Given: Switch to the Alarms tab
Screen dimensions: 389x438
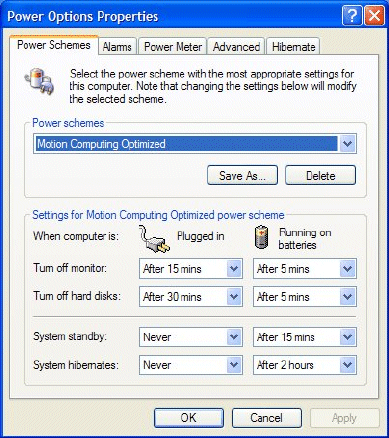Looking at the screenshot, I should (x=117, y=46).
